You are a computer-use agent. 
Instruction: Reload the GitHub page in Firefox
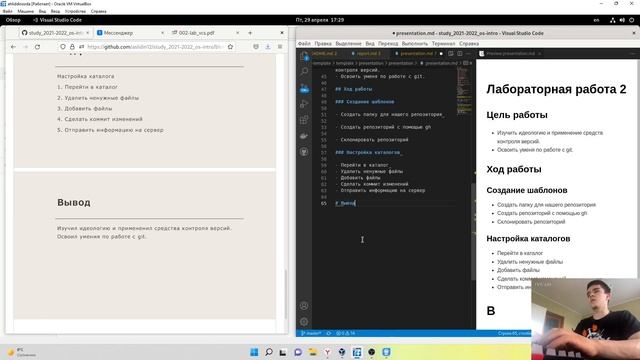(x=38, y=47)
